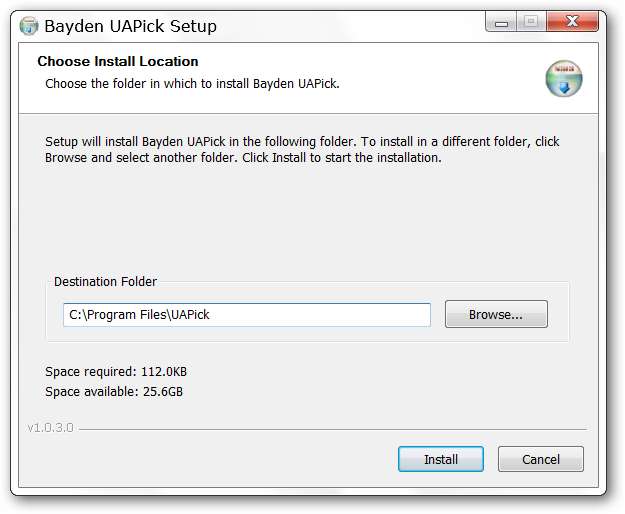Click the "Bayden UAPick Setup" title text
This screenshot has height=514, width=625.
click(x=130, y=26)
